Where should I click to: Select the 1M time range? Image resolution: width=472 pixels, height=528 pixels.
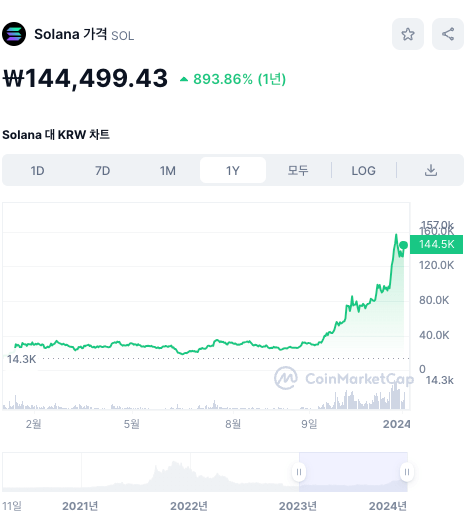(x=168, y=171)
